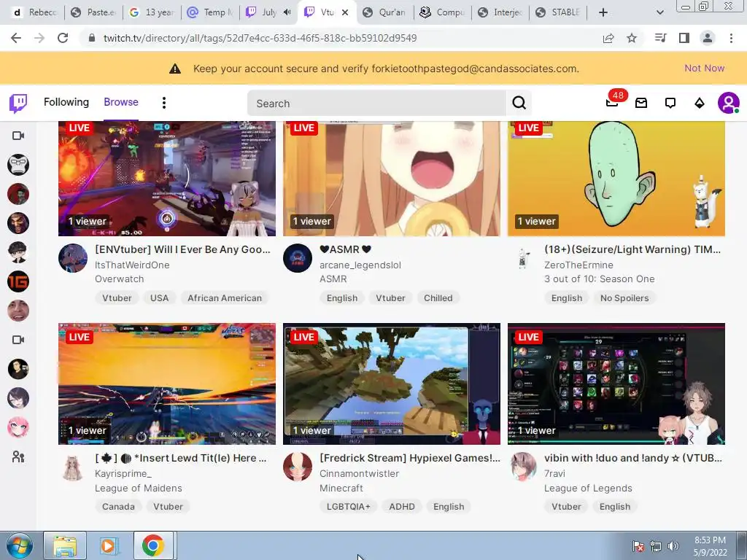Select the No Spoilers tag

click(x=624, y=298)
